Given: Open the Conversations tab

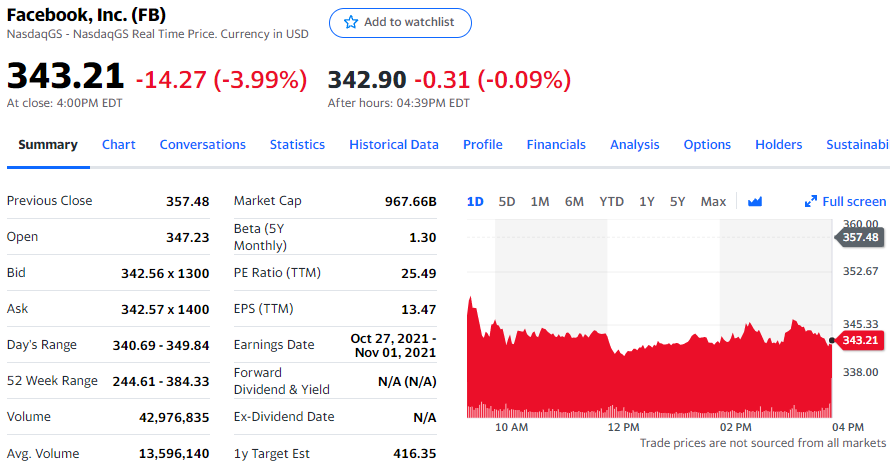Looking at the screenshot, I should point(203,145).
